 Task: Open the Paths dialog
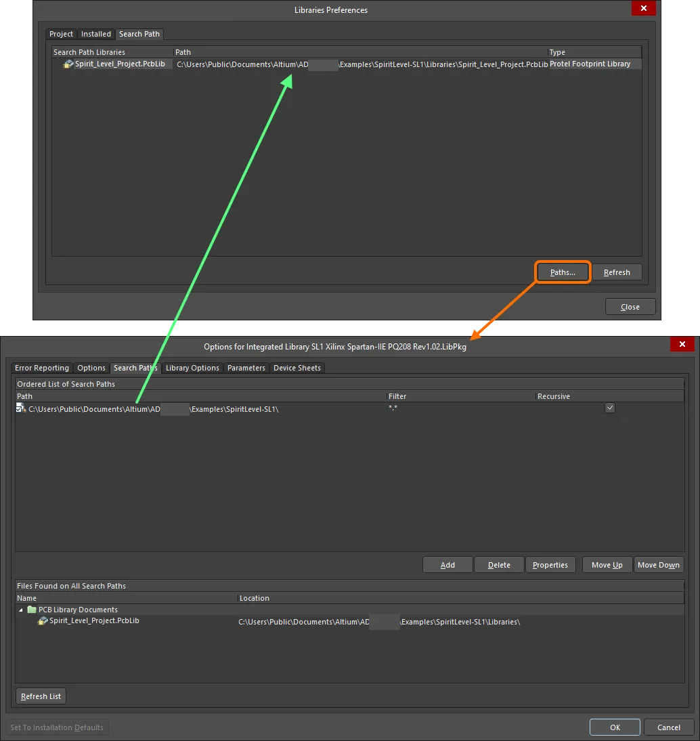563,272
